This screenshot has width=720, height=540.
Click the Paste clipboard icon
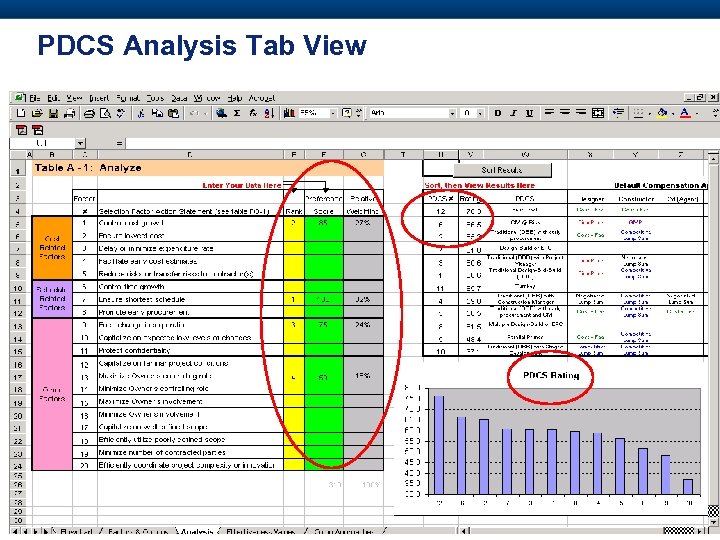coord(173,113)
